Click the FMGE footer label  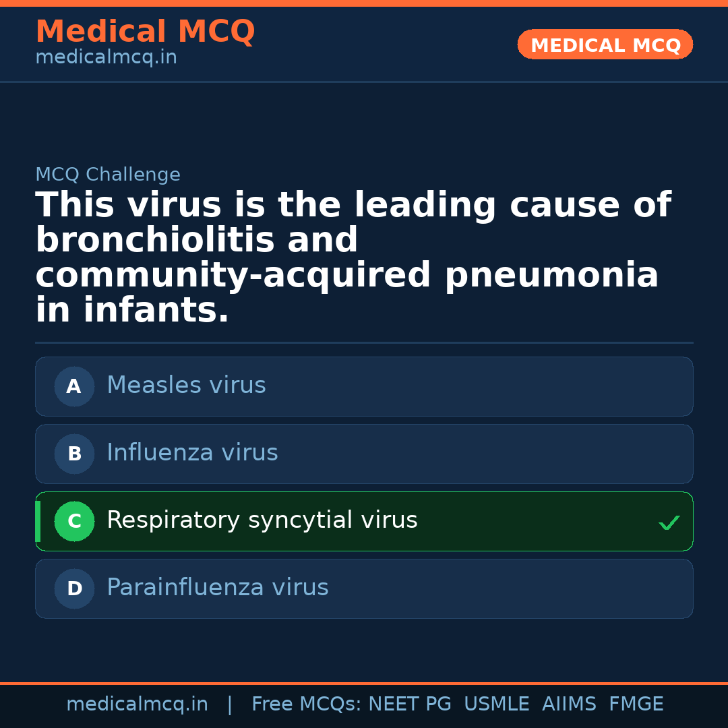(636, 704)
